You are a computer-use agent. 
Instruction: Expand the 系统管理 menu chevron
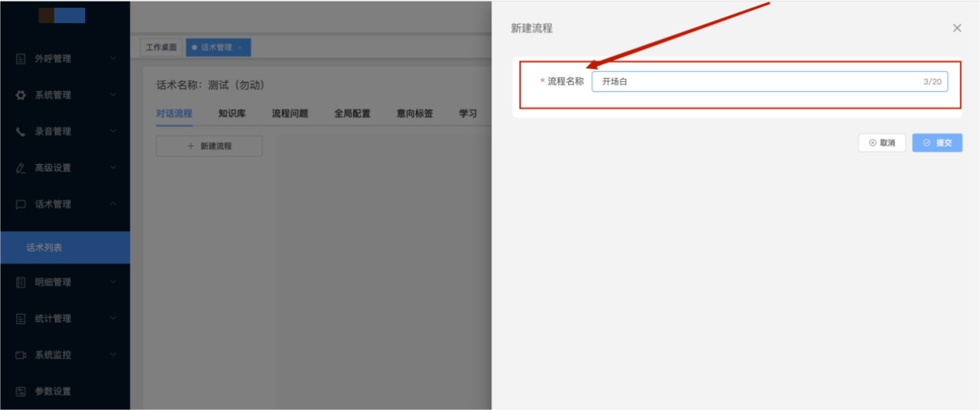pyautogui.click(x=113, y=95)
